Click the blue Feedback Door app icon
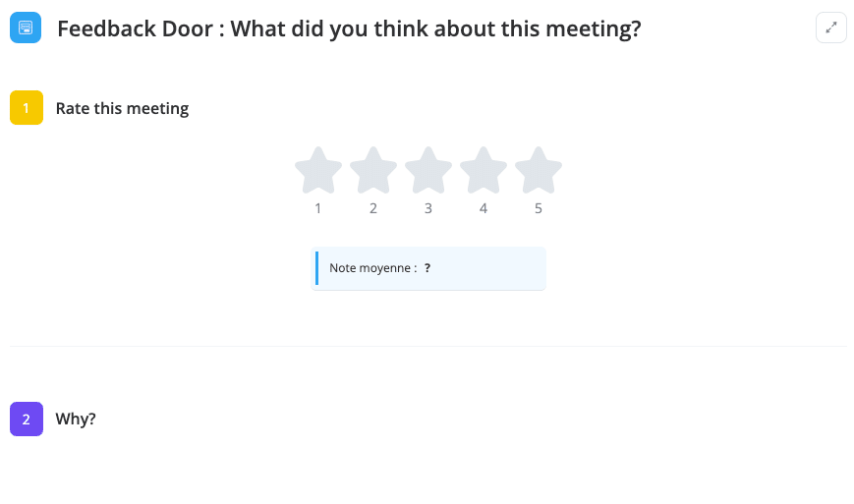 (26, 28)
